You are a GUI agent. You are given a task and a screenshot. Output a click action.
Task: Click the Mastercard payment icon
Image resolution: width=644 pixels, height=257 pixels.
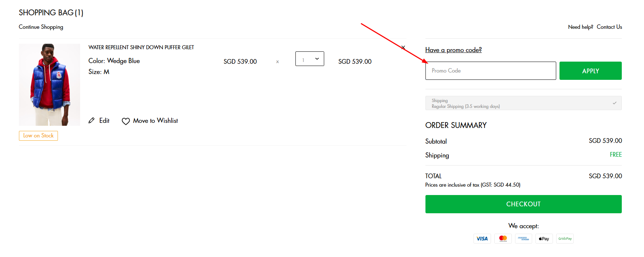click(x=503, y=239)
